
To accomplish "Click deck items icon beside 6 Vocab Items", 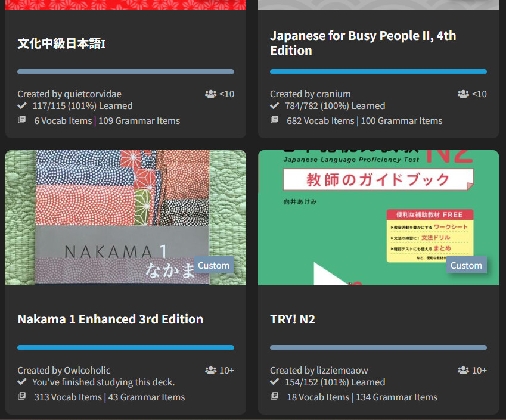I will coord(21,120).
